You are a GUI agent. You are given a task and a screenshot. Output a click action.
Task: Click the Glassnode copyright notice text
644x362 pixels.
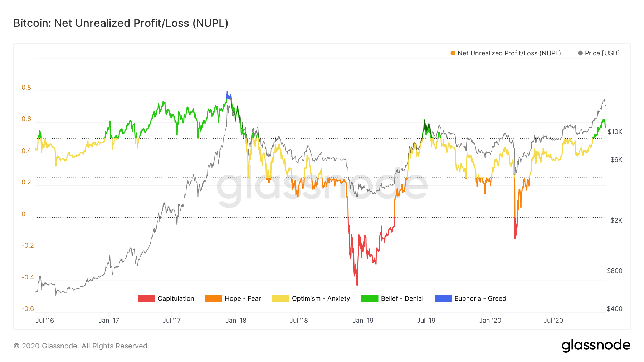tap(81, 346)
